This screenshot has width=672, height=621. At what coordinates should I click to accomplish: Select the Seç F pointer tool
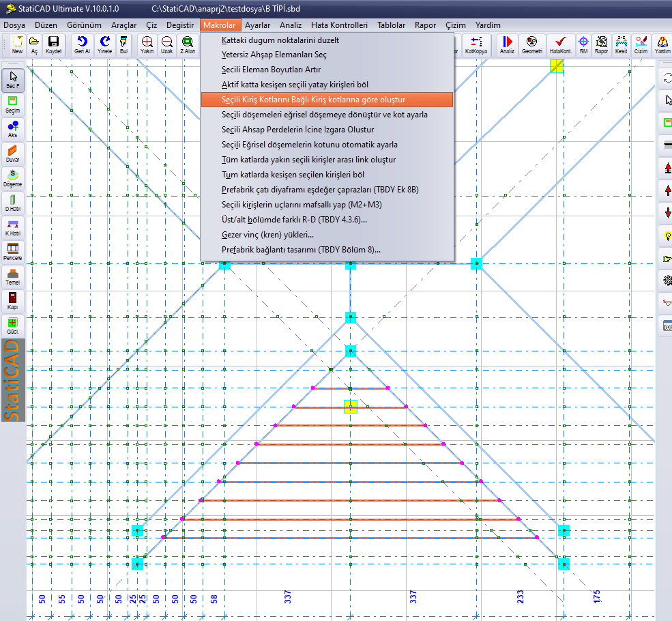click(13, 80)
